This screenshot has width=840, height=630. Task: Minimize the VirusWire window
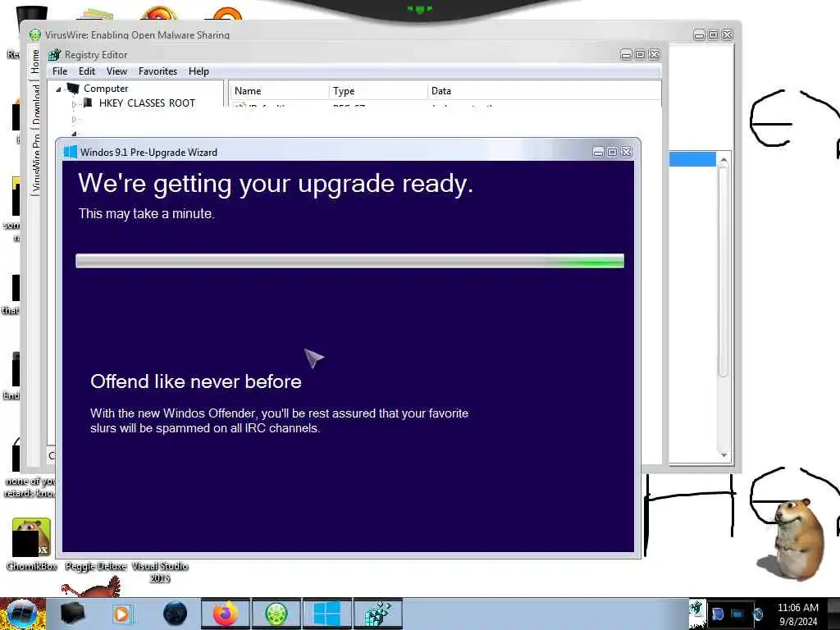pyautogui.click(x=699, y=34)
